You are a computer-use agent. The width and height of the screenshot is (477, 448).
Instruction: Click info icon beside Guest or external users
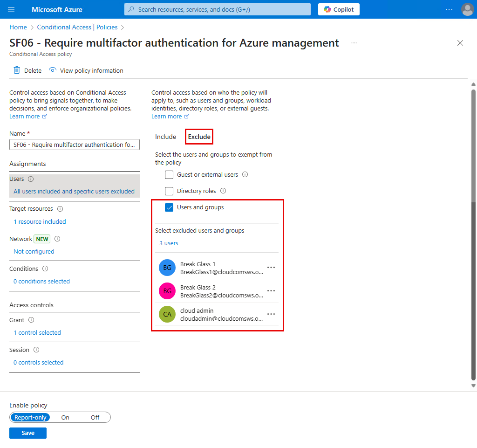coord(245,174)
